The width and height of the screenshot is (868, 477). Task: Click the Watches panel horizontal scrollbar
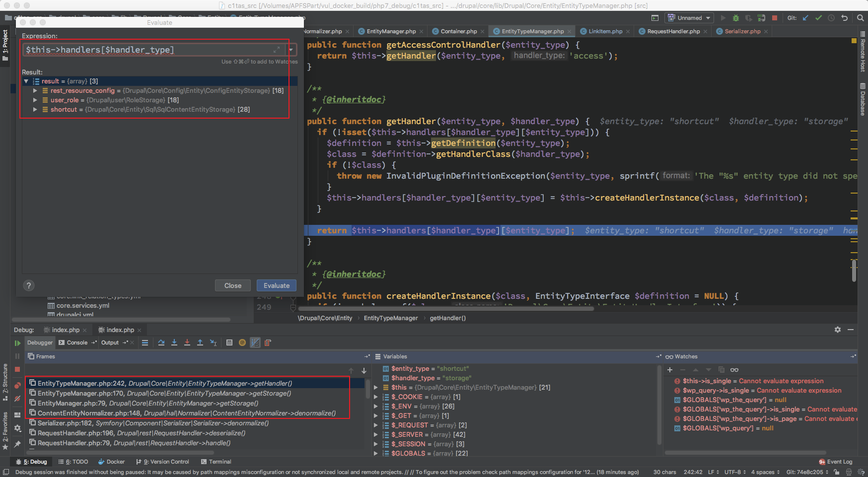tap(745, 452)
